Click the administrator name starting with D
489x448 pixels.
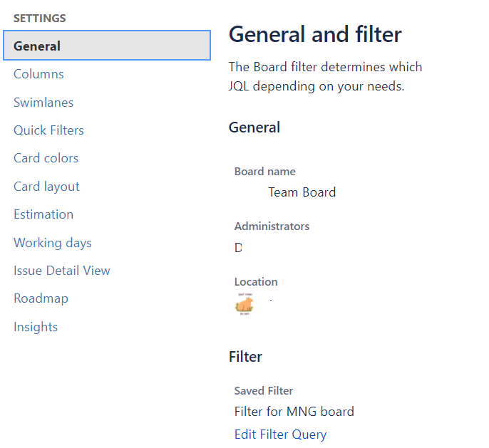pos(238,248)
